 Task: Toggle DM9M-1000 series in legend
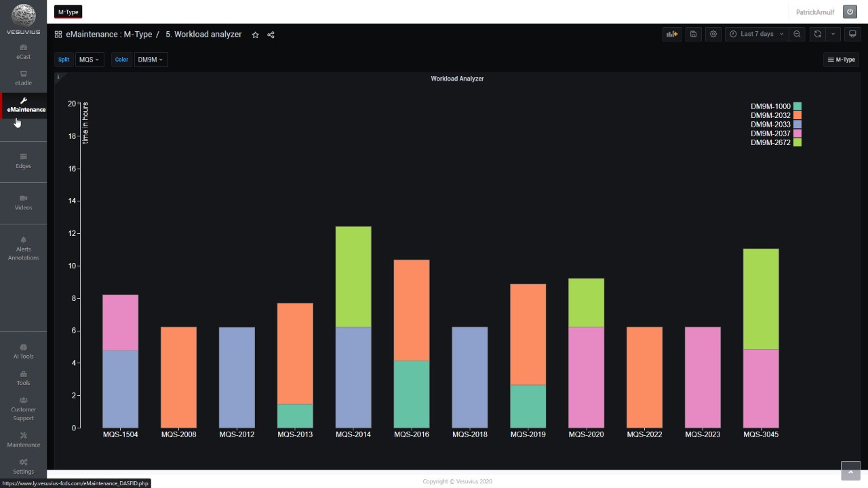point(770,106)
